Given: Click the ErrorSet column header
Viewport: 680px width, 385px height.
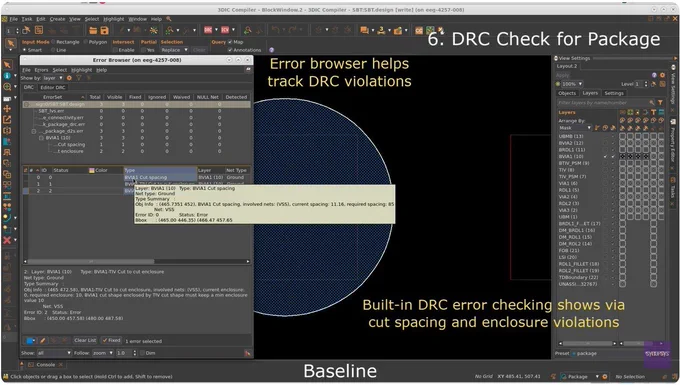Looking at the screenshot, I should pos(52,97).
